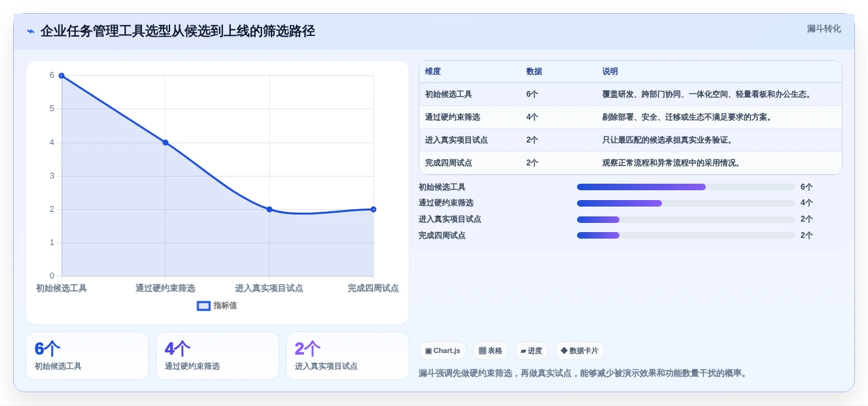The image size is (868, 406).
Task: Click description 只让最匹配的候选承担真实业务验证
Action: [x=669, y=140]
